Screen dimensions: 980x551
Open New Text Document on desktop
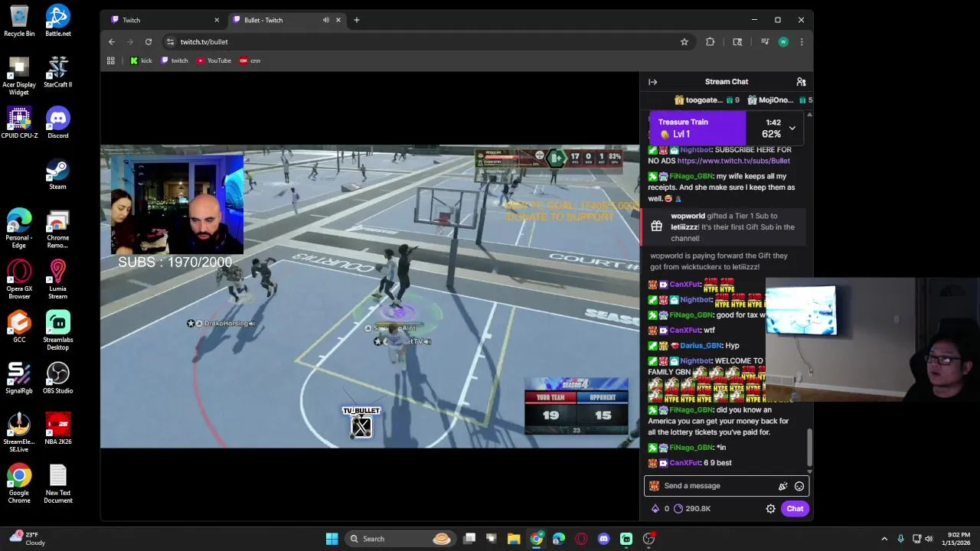click(58, 484)
